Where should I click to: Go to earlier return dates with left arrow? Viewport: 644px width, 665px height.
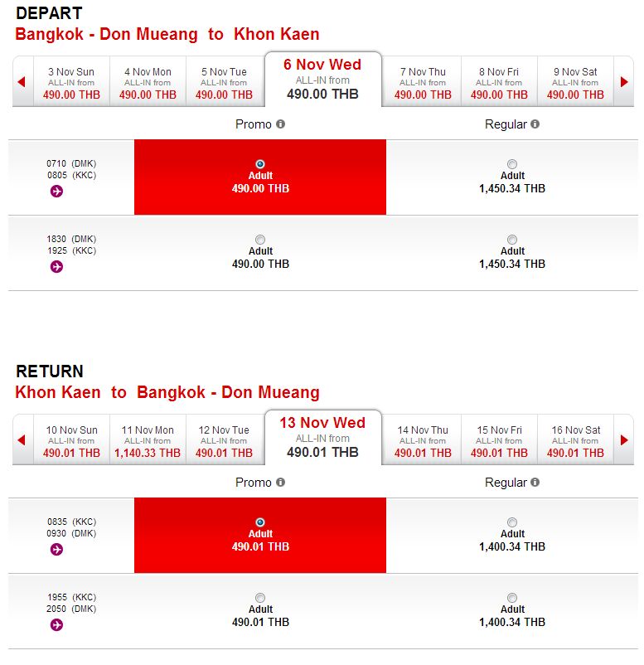tap(22, 439)
